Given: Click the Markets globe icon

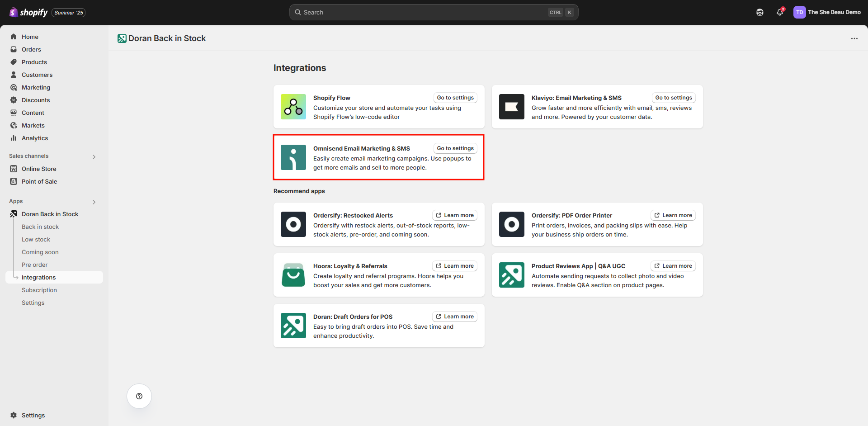Looking at the screenshot, I should (14, 125).
